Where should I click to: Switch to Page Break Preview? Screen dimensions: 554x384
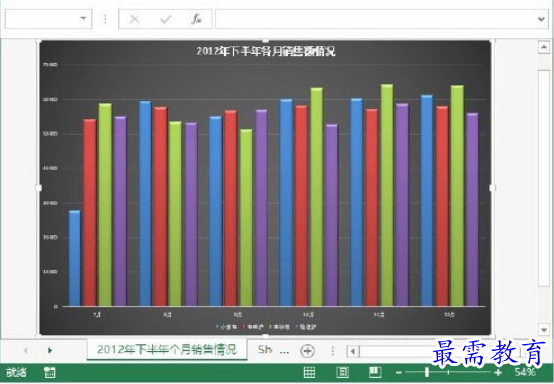tap(375, 372)
